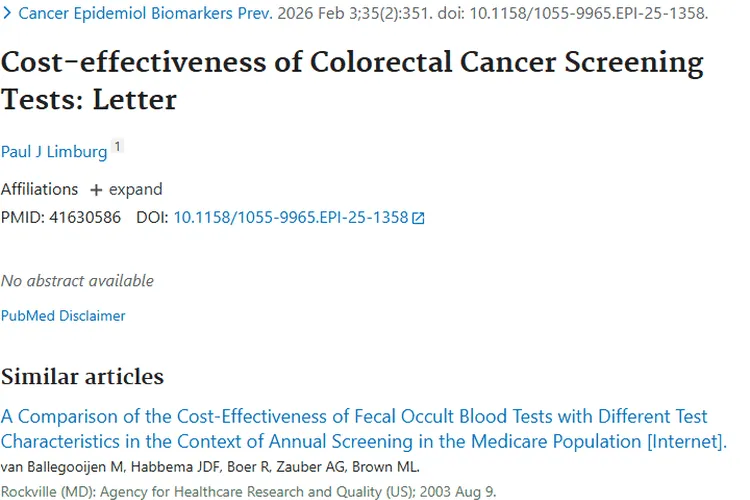Click the 'PMID:' label
Viewport: 750px width, 500px height.
pyautogui.click(x=22, y=217)
